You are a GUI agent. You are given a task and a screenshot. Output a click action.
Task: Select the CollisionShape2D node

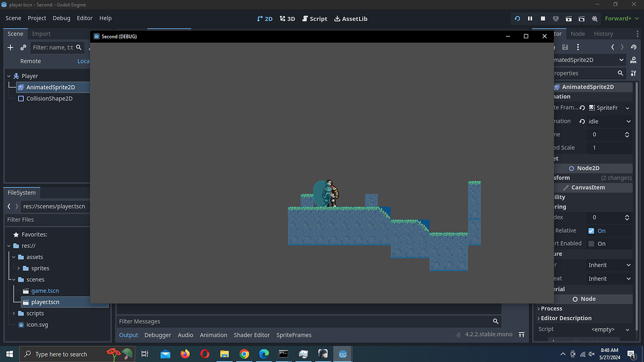49,99
